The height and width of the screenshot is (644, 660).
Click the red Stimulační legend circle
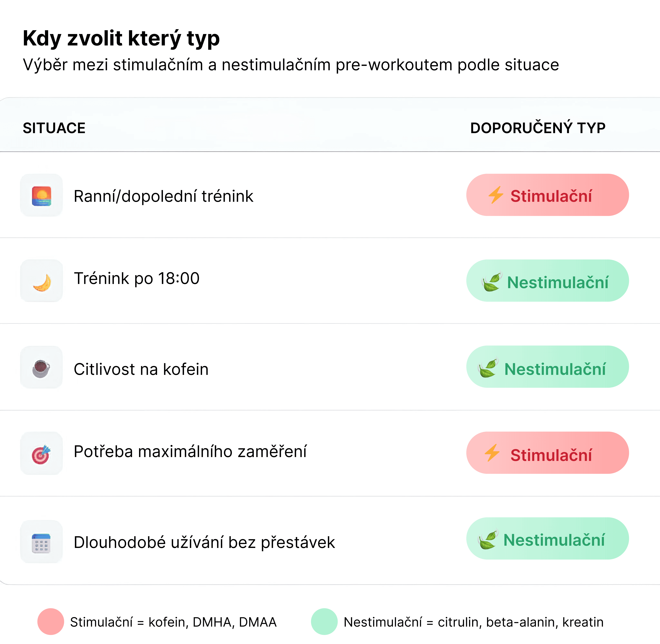(x=51, y=622)
